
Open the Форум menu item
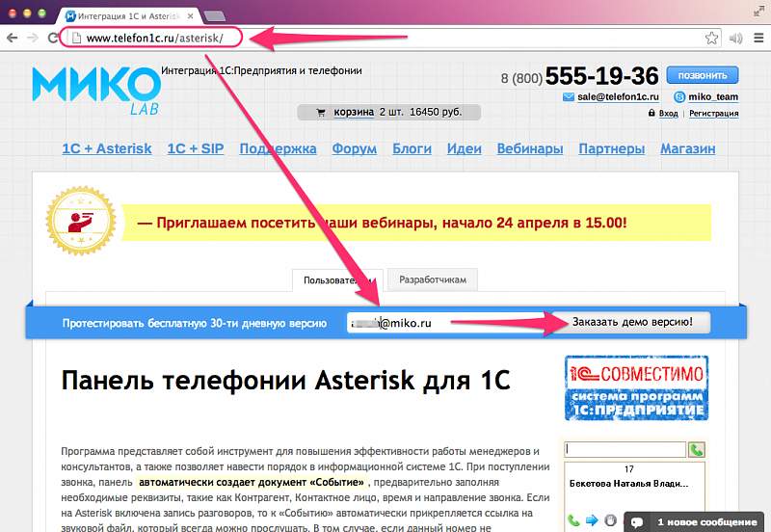tap(354, 148)
